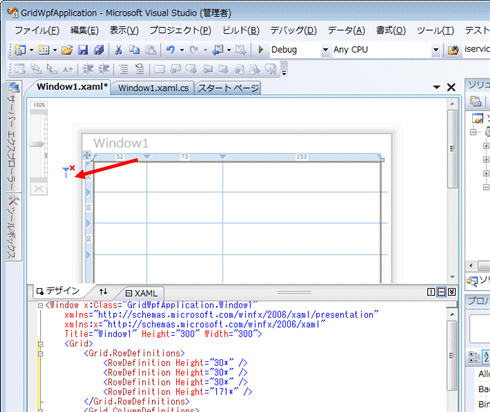Open the New Project dropdown arrow

point(31,50)
